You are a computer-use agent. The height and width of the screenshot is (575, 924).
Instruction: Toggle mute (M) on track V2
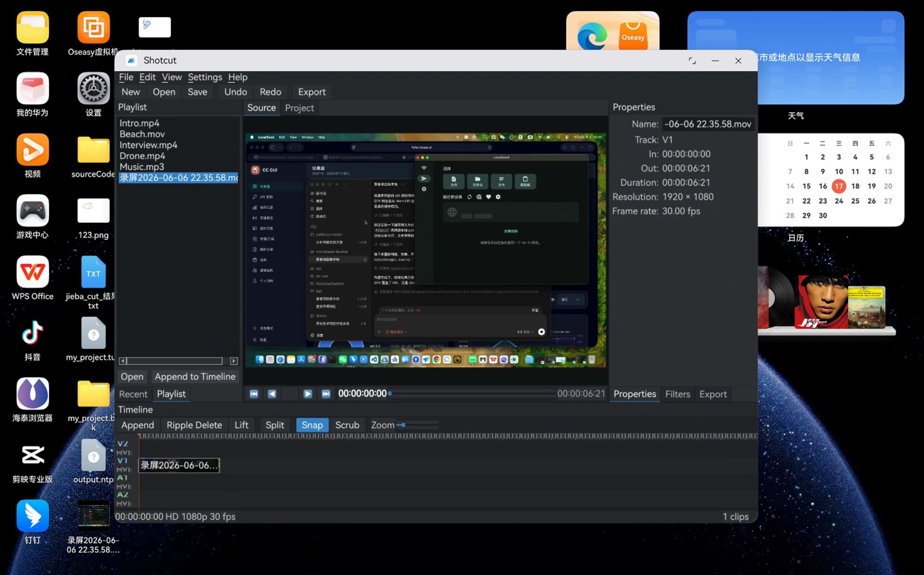pyautogui.click(x=125, y=453)
